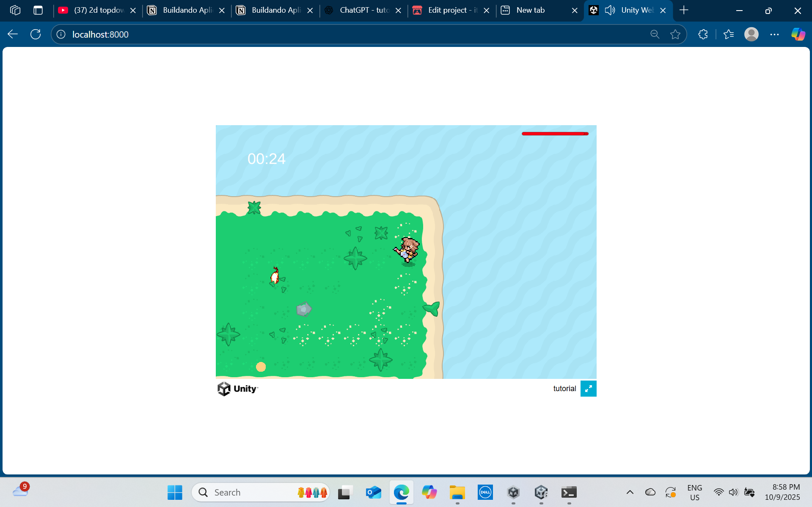The image size is (812, 507).
Task: Click the orange coin on the grass
Action: (261, 367)
